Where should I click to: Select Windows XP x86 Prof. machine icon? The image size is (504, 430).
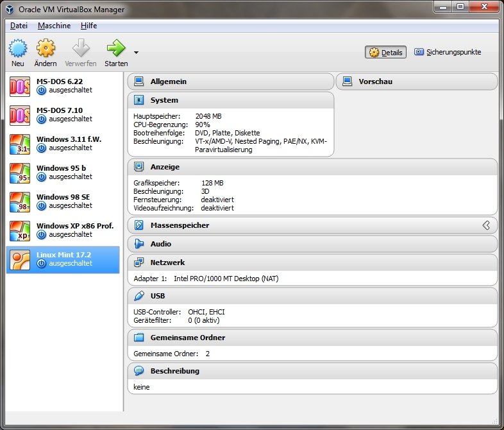pyautogui.click(x=20, y=231)
